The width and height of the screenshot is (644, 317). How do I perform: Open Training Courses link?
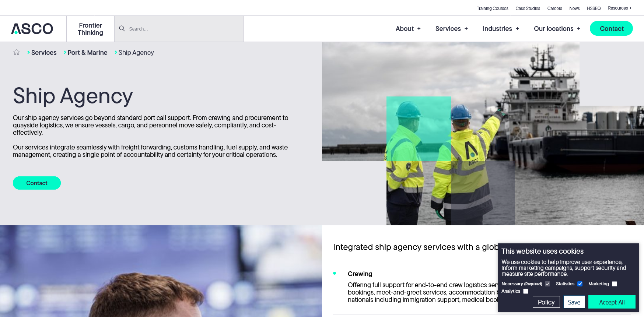(x=492, y=8)
